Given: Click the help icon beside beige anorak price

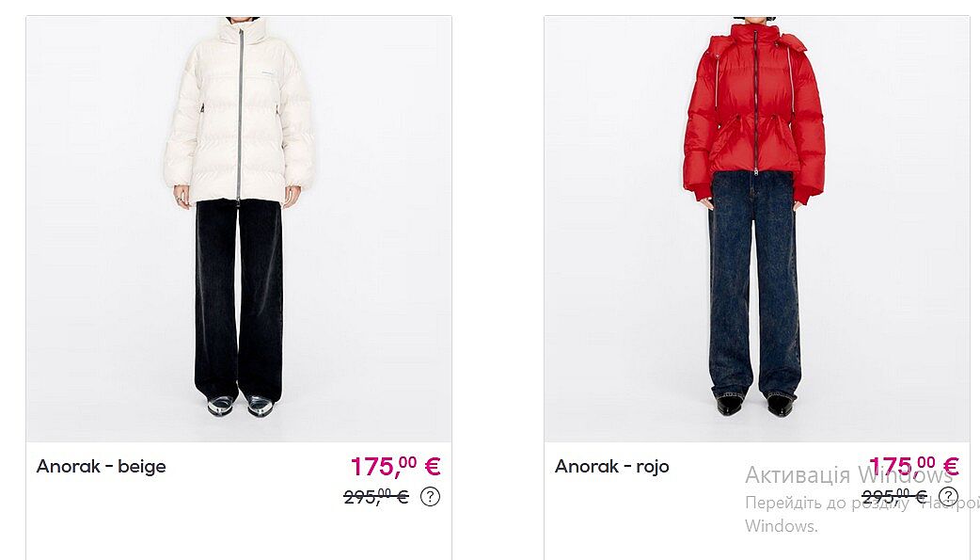Looking at the screenshot, I should [x=430, y=497].
